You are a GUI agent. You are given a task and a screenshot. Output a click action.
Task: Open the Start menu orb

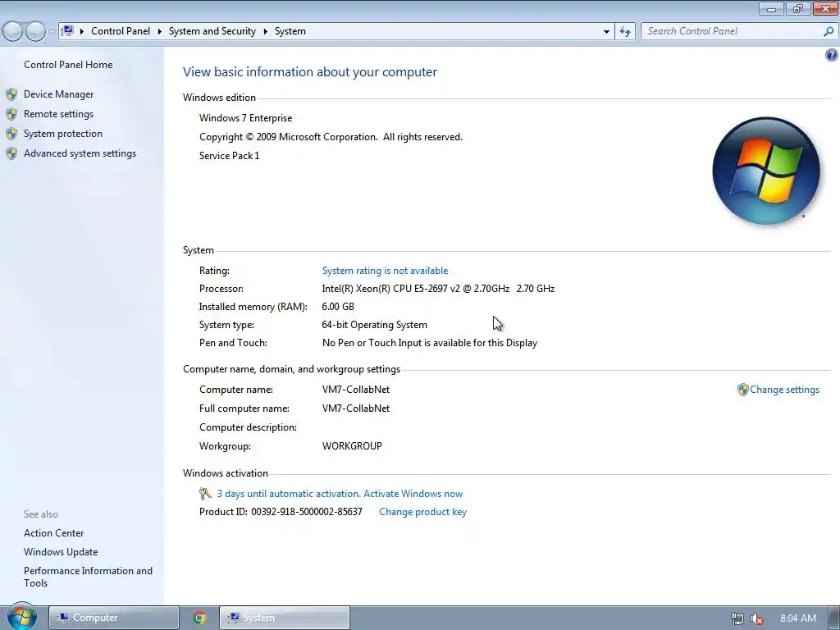(22, 616)
